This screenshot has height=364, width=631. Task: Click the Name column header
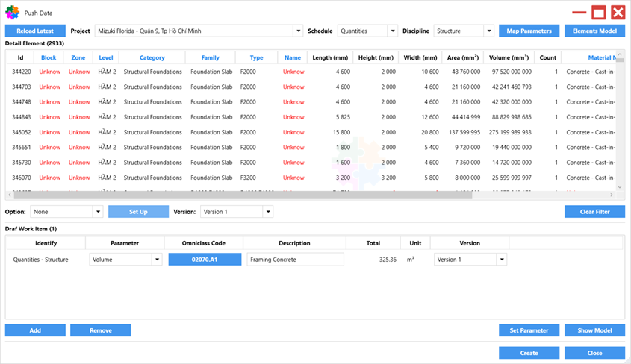(x=293, y=57)
